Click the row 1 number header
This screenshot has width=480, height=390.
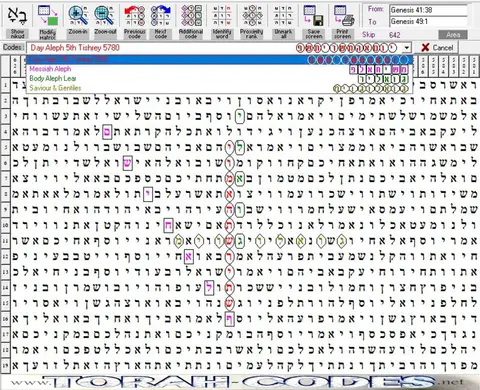pyautogui.click(x=5, y=85)
